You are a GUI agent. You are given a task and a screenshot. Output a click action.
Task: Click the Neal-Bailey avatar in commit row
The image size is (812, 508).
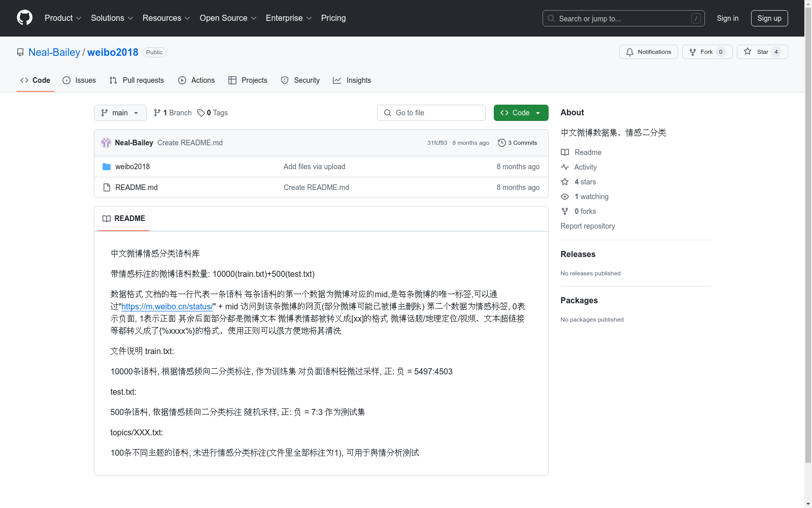click(x=106, y=143)
